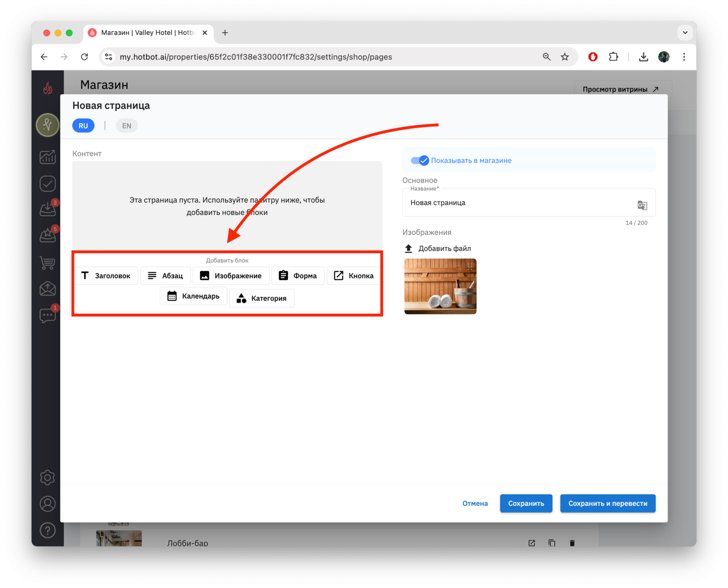This screenshot has height=588, width=728.
Task: Open the inbox icon with badge 3
Action: click(x=49, y=209)
